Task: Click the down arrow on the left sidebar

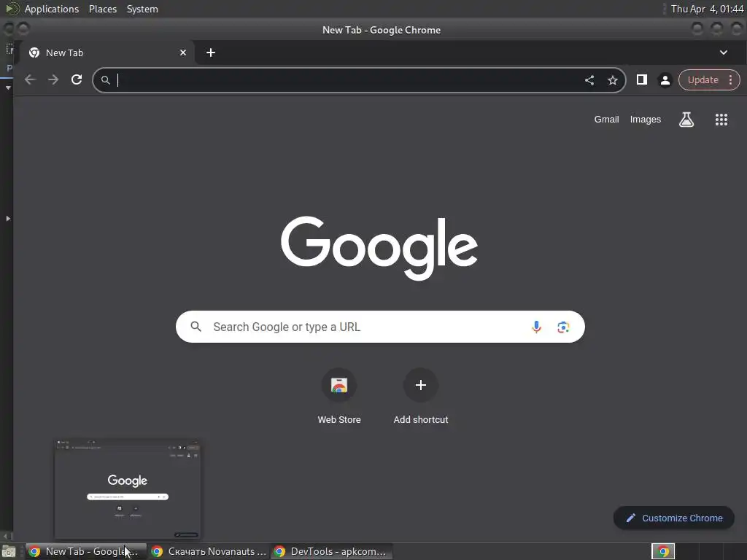Action: point(7,87)
